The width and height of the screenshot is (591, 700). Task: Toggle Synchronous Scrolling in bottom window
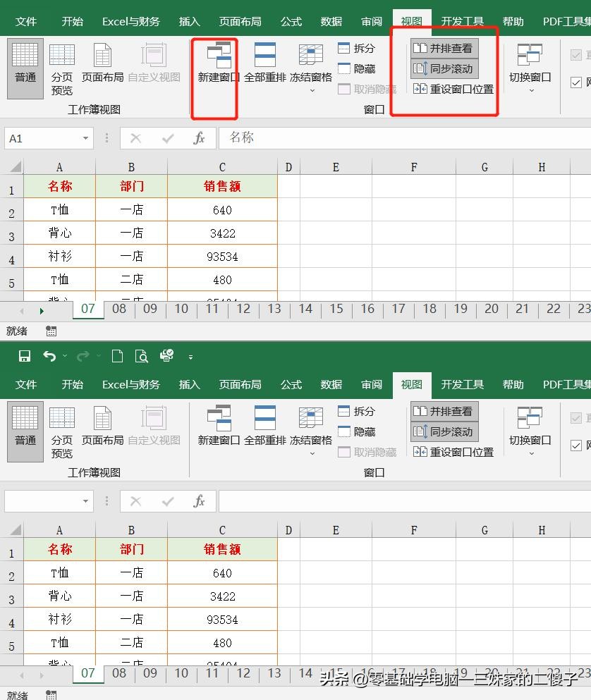click(444, 431)
